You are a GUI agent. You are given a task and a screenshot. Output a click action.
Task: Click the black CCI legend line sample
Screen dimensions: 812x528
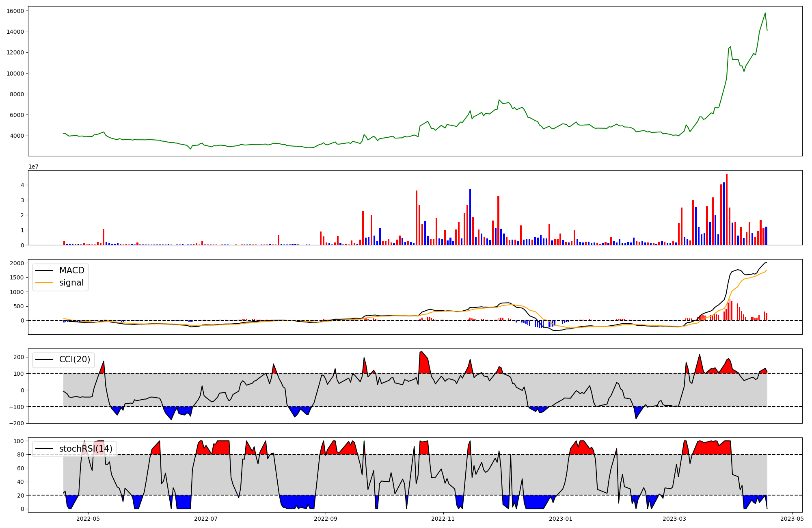coord(44,359)
